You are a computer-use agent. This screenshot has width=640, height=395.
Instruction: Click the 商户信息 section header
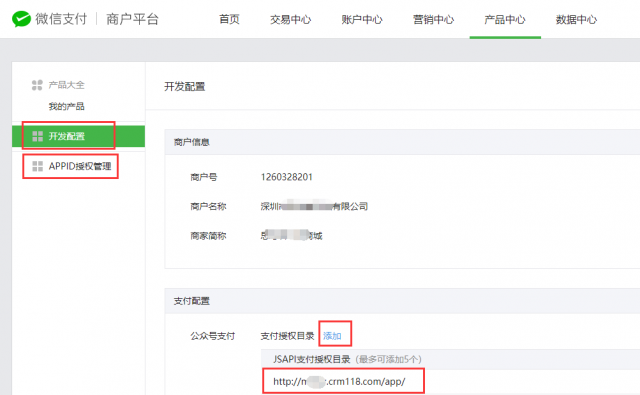coord(191,142)
